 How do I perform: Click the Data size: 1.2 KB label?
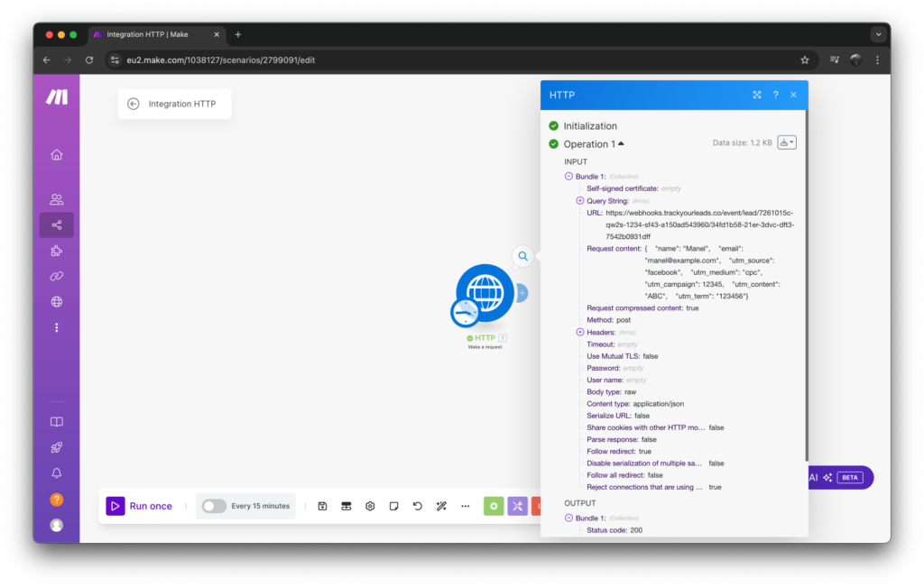(x=742, y=142)
